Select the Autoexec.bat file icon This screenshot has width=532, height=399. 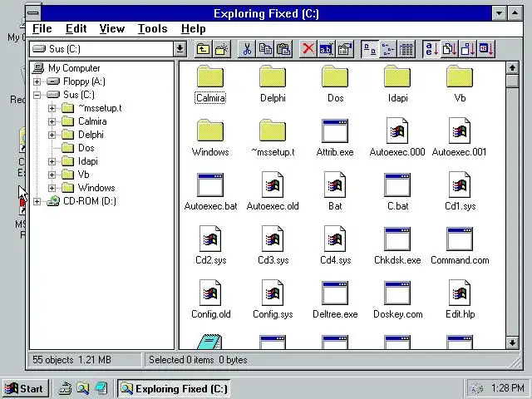pos(210,185)
